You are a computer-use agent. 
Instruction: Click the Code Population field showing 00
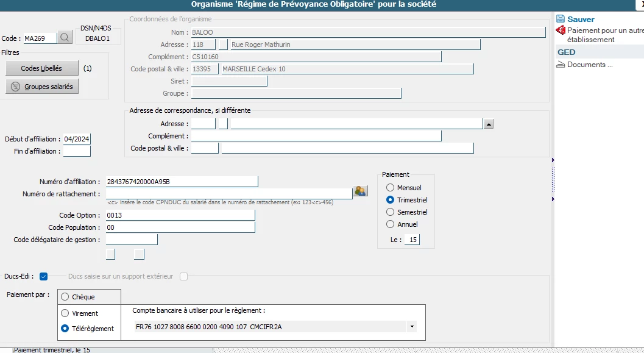pos(180,227)
